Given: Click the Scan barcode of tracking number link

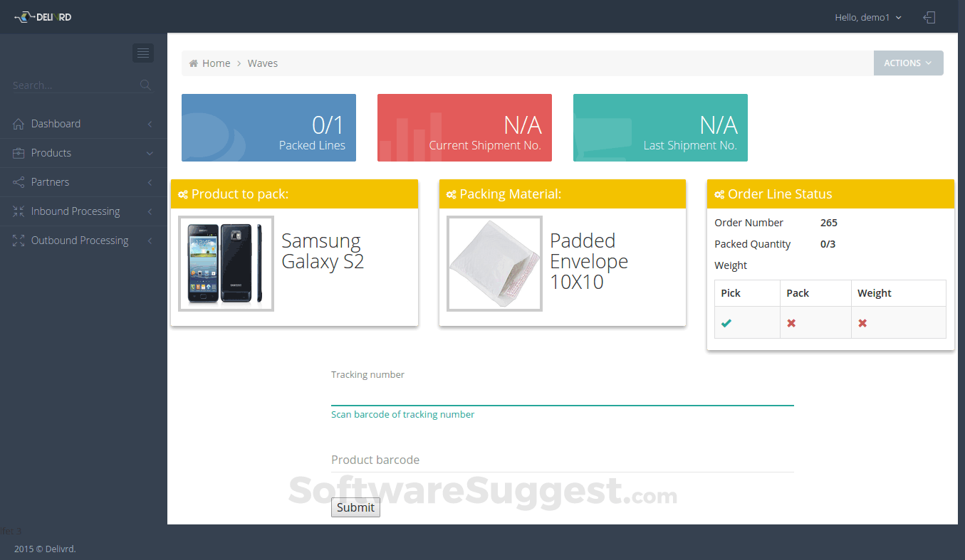Looking at the screenshot, I should [403, 414].
